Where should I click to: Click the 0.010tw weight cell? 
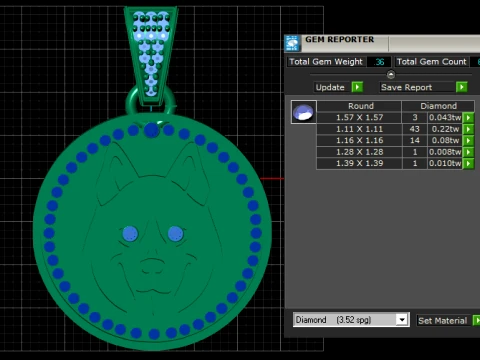pyautogui.click(x=445, y=163)
